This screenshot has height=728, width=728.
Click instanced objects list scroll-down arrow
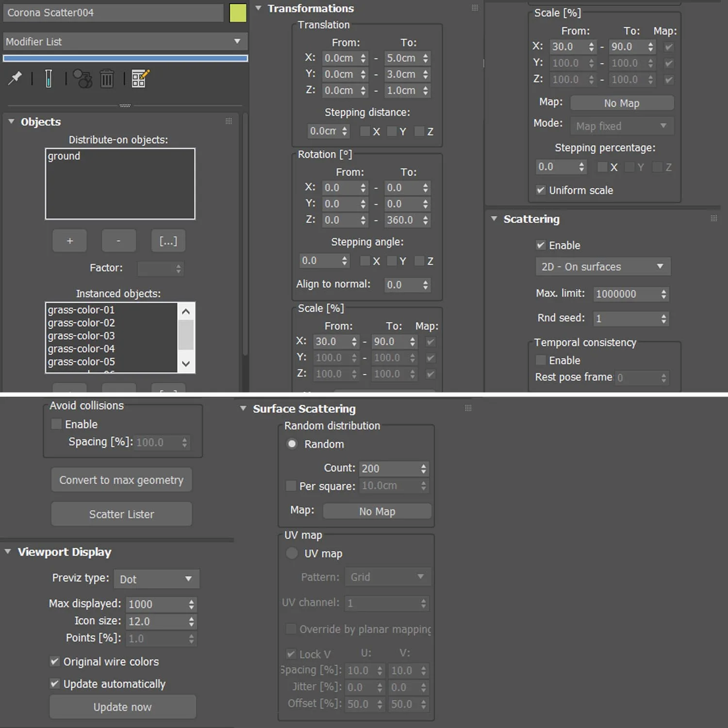coord(186,364)
